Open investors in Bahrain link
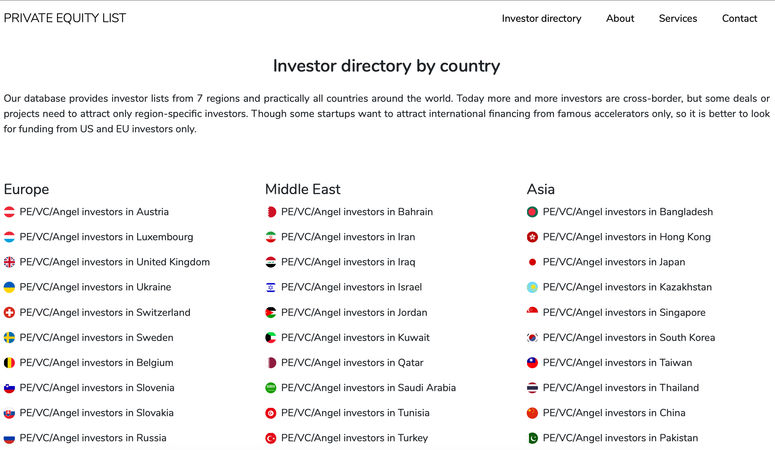Screen dimensions: 775x450 coord(357,212)
